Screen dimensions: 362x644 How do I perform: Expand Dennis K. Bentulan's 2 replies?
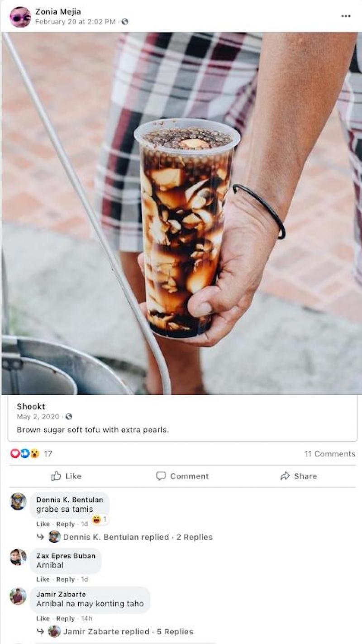pyautogui.click(x=138, y=537)
